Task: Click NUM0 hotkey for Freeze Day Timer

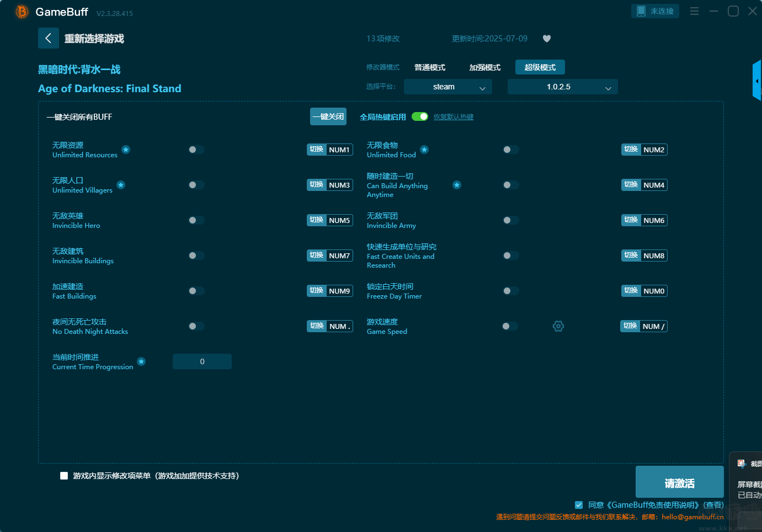Action: pyautogui.click(x=644, y=291)
